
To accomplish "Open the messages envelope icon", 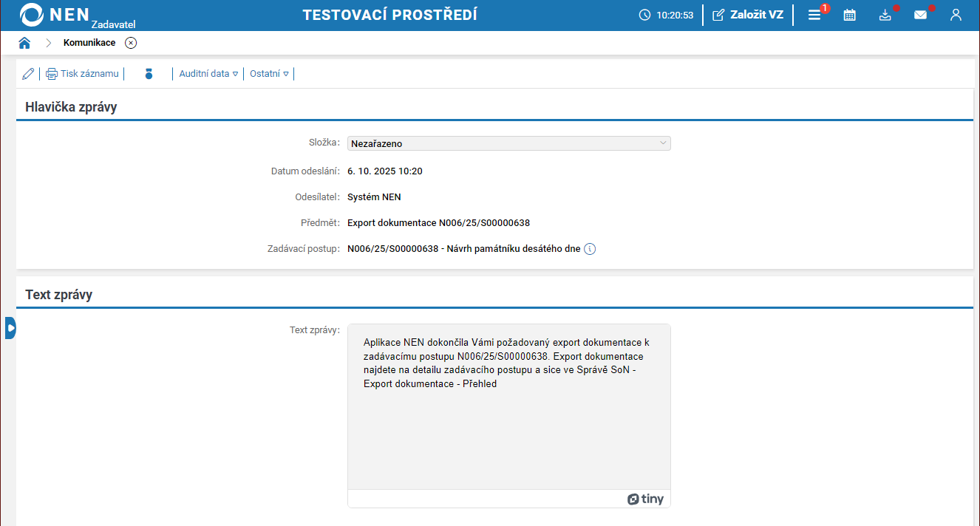I will (920, 15).
